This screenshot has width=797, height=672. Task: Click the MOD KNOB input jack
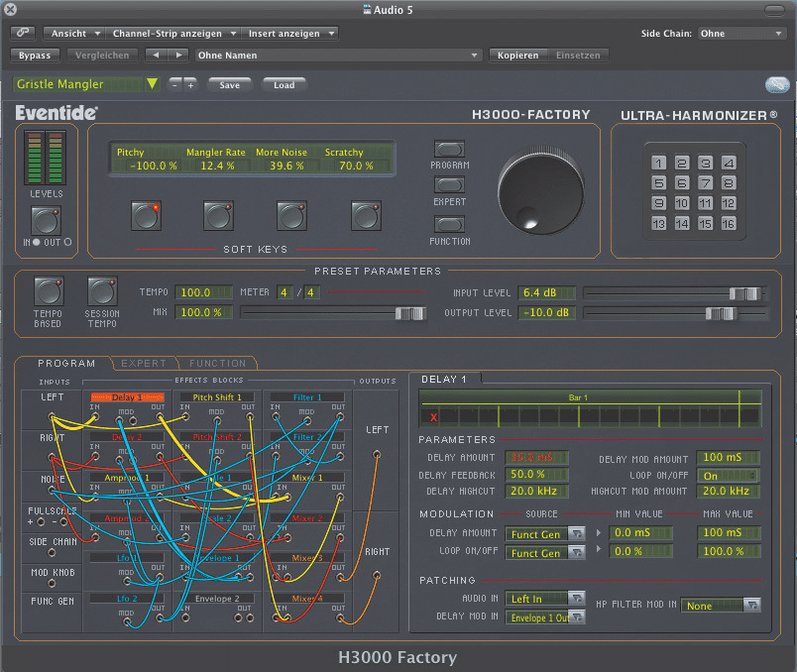[52, 584]
